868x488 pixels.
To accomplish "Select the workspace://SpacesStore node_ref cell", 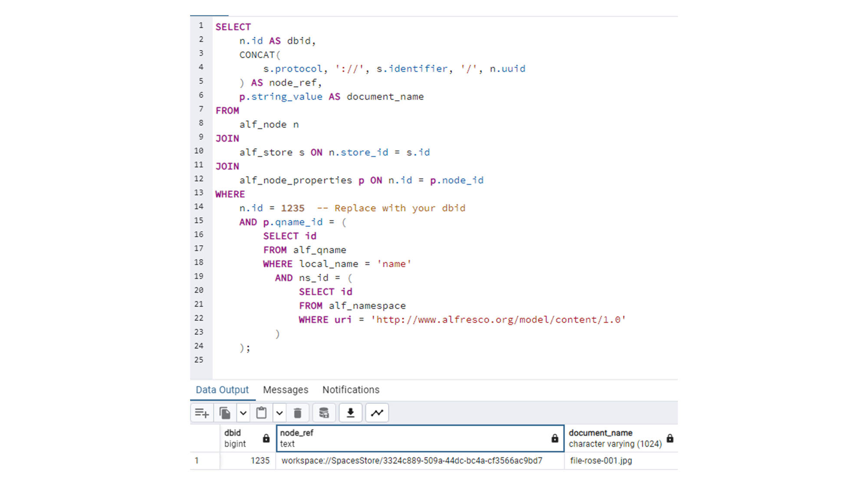I will (420, 461).
